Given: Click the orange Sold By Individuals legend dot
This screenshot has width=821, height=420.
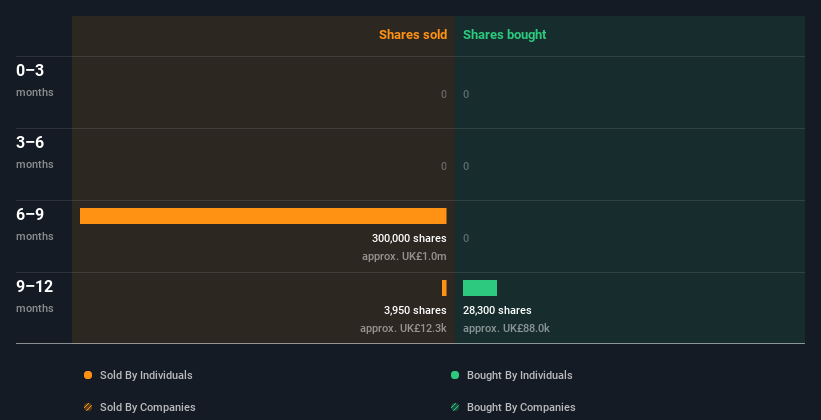Looking at the screenshot, I should [88, 375].
